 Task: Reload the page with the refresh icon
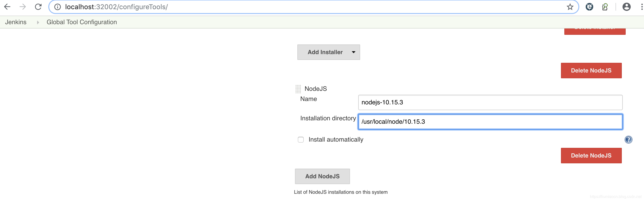click(38, 7)
